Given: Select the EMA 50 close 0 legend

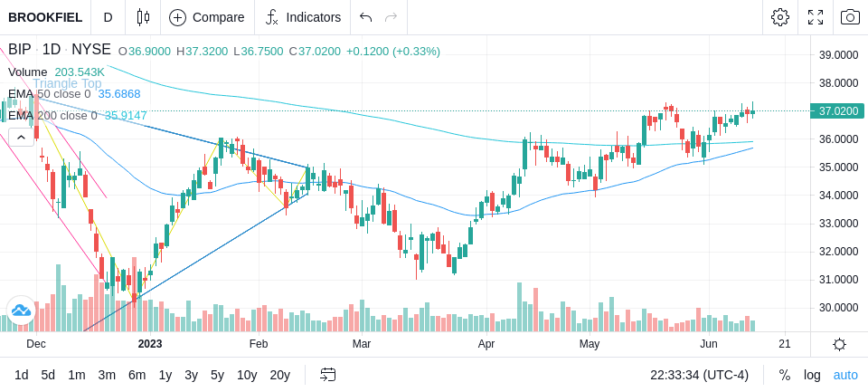Looking at the screenshot, I should click(49, 94).
